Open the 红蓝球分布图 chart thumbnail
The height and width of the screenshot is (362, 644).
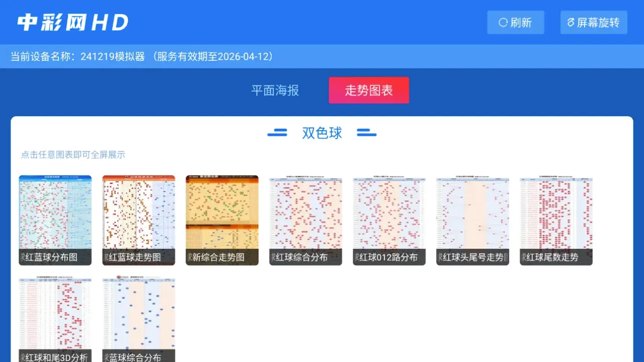(55, 220)
